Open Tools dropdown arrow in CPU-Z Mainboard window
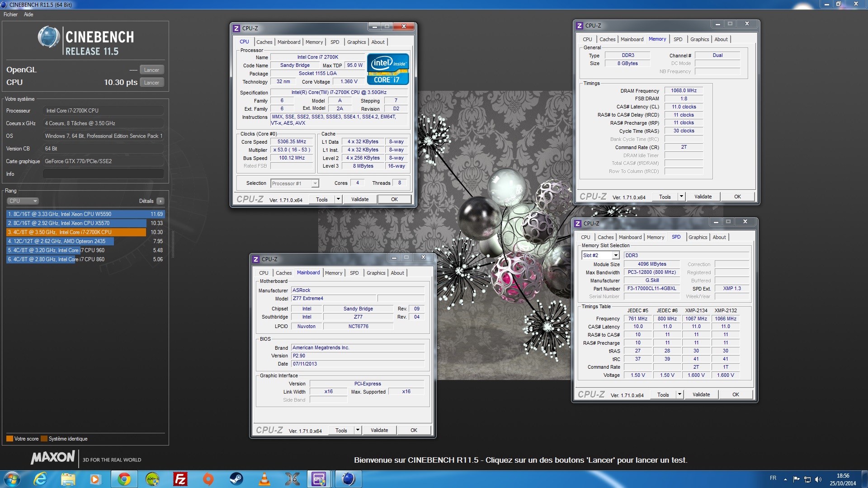This screenshot has height=488, width=868. 358,430
